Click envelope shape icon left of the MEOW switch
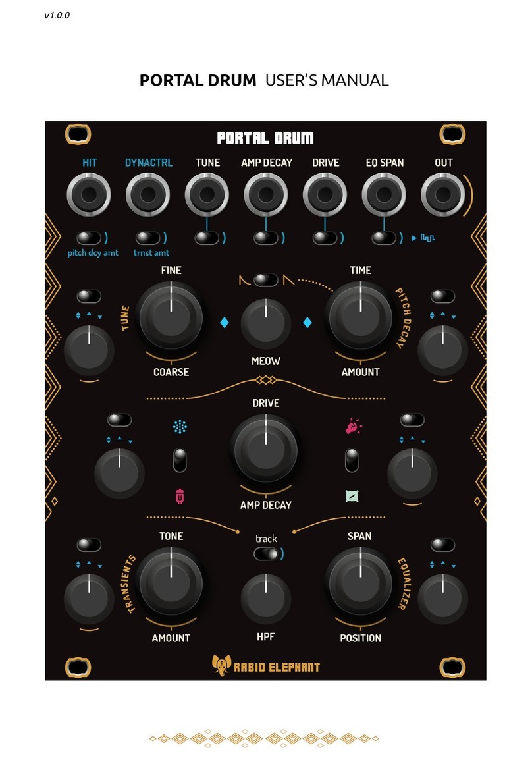The width and height of the screenshot is (532, 760). tap(245, 280)
